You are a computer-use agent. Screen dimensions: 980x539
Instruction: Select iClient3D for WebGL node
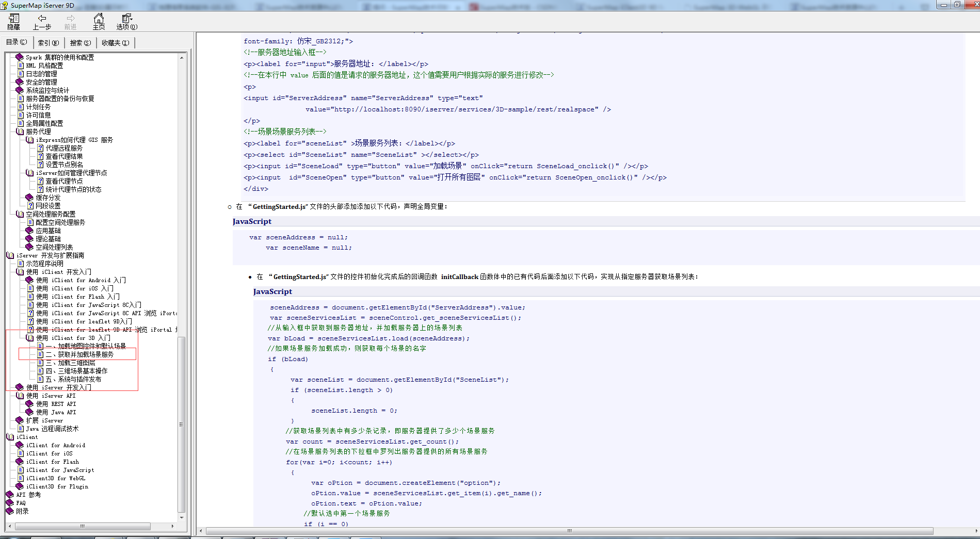click(56, 478)
